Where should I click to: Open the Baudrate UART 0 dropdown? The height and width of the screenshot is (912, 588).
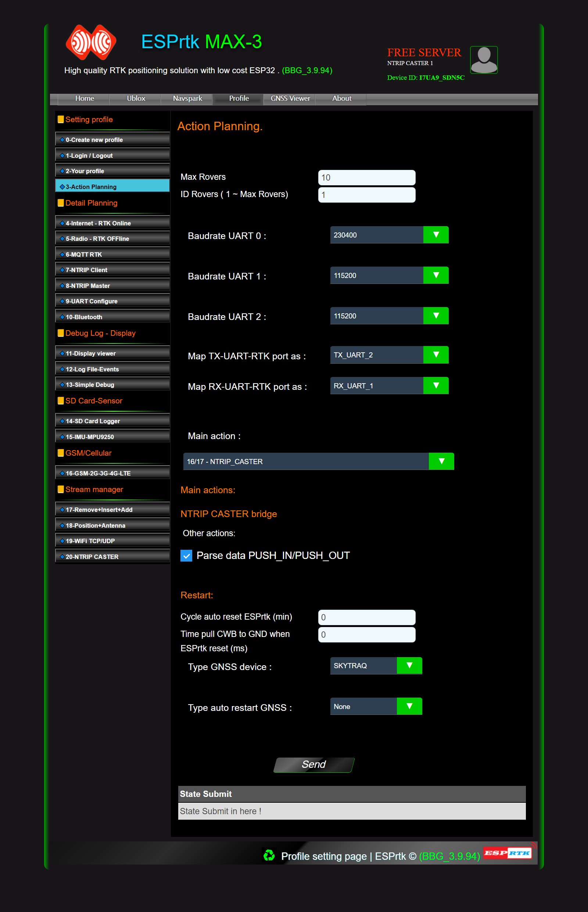click(x=436, y=235)
